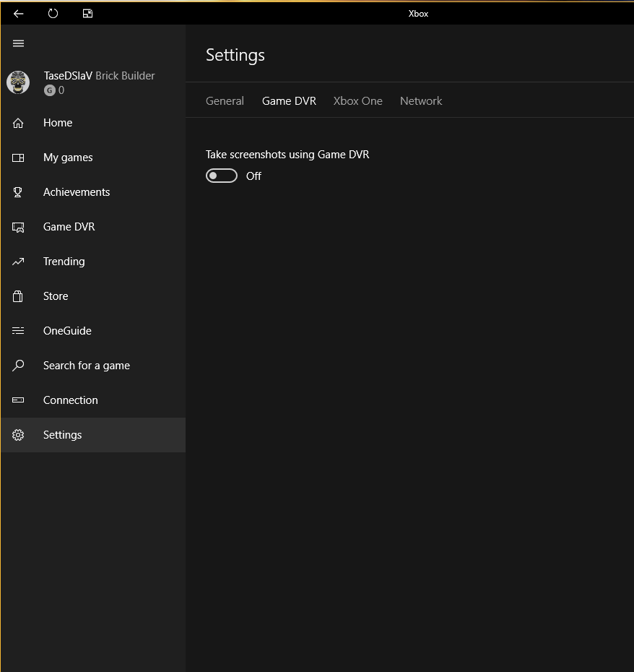Click the Home house icon

tap(19, 123)
